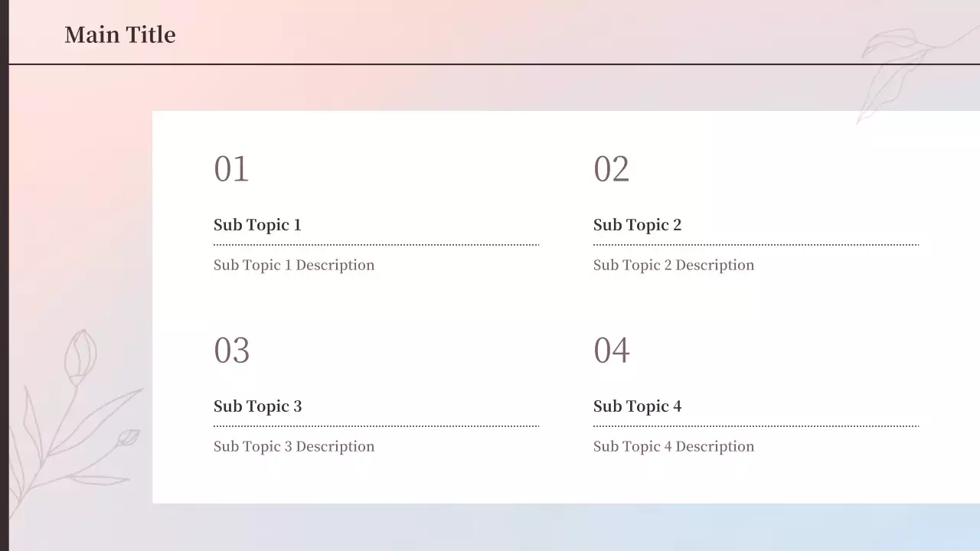Click the dotted line under Sub Topic 4
The image size is (980, 551).
(756, 426)
